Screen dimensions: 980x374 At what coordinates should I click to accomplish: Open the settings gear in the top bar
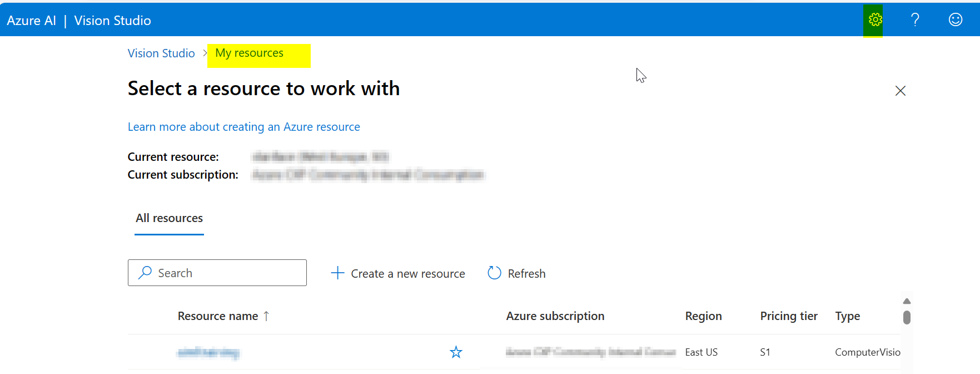tap(874, 20)
